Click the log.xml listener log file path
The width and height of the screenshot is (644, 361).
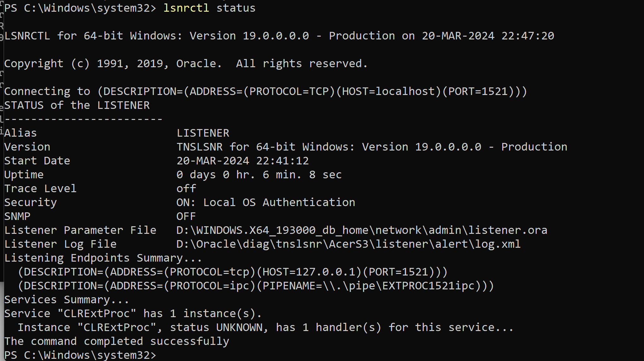tap(348, 244)
